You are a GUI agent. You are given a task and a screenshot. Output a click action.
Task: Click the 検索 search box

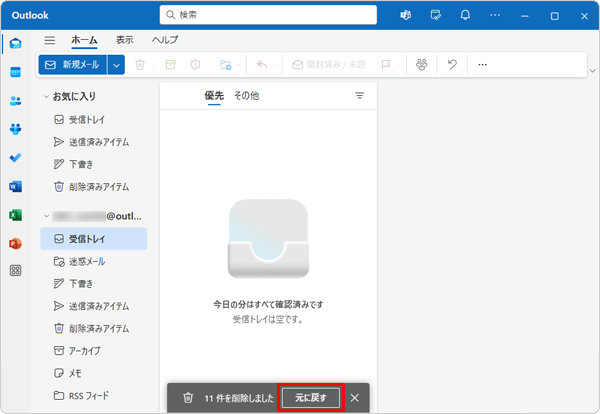(268, 15)
